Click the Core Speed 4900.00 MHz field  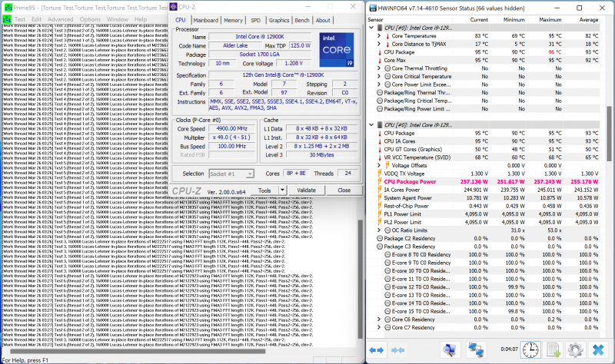pos(231,128)
